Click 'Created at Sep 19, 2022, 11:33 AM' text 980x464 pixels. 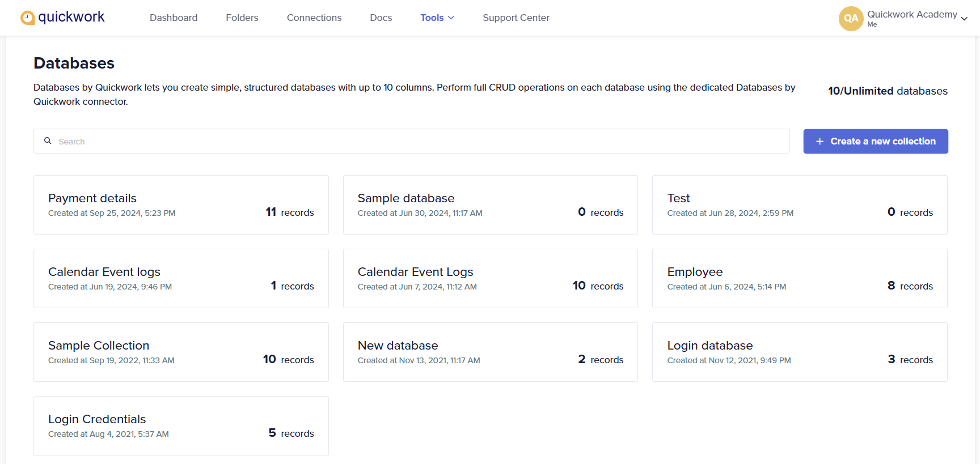[111, 360]
